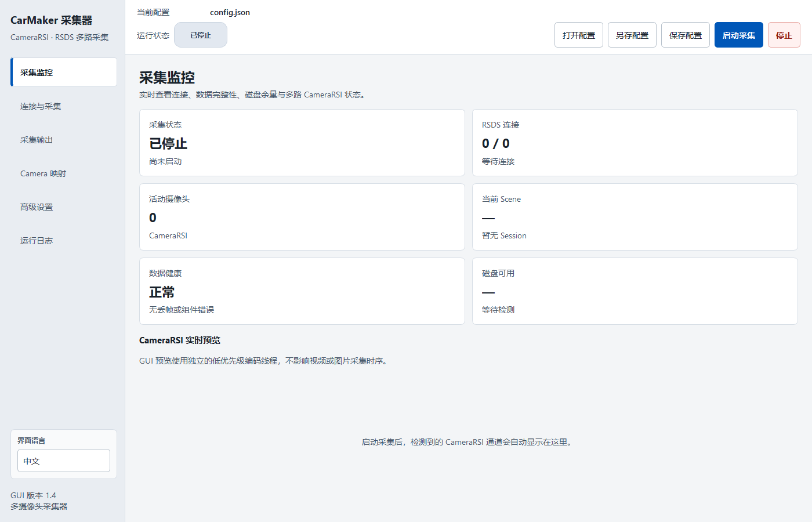Click the CarMaker 采集器 app title

51,20
